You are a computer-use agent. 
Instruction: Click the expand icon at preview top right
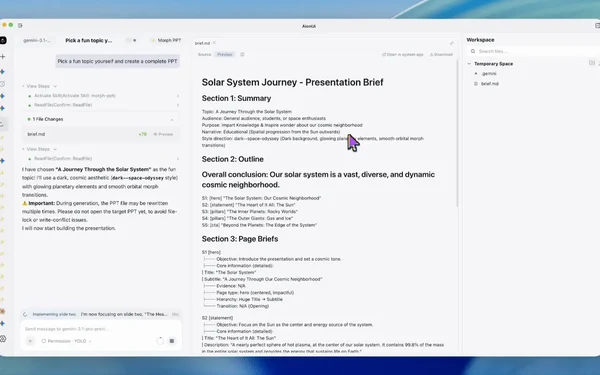pyautogui.click(x=452, y=43)
